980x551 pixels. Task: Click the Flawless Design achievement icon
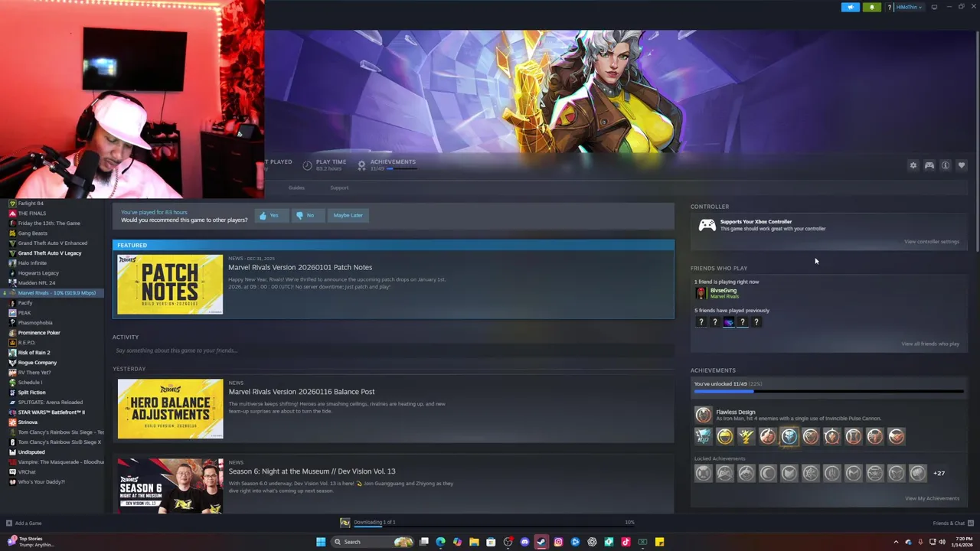point(703,415)
